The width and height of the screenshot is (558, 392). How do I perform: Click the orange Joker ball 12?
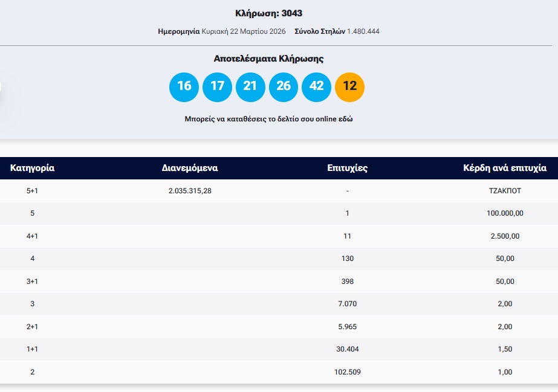349,86
